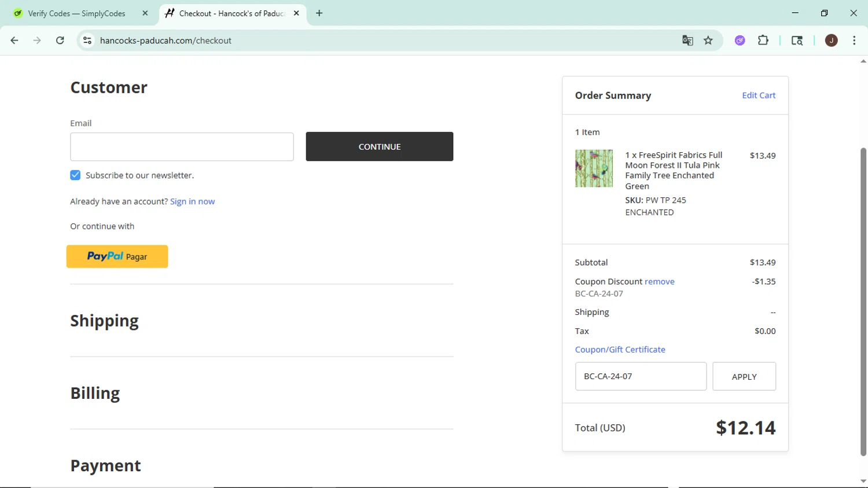Screen dimensions: 868x488
Task: Apply the coupon with APPLY button
Action: [744, 376]
